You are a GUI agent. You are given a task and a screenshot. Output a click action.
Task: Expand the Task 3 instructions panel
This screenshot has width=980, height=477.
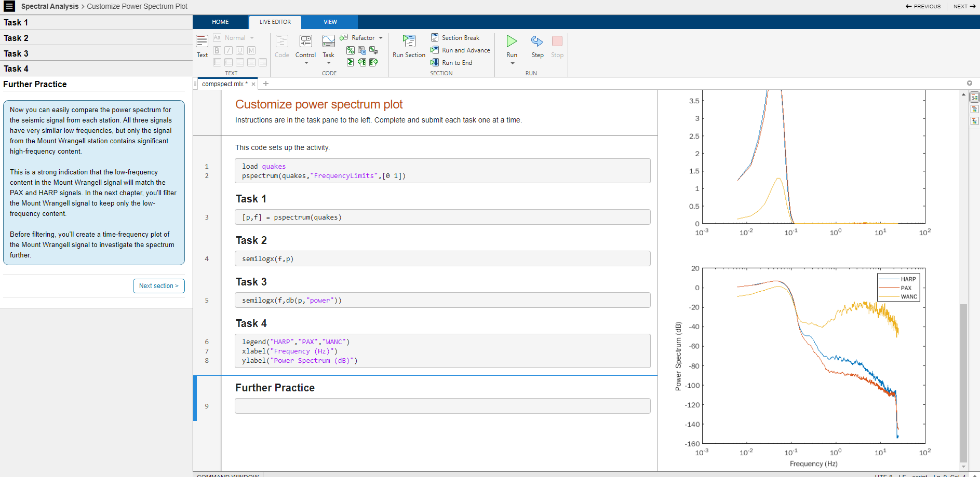(x=16, y=53)
